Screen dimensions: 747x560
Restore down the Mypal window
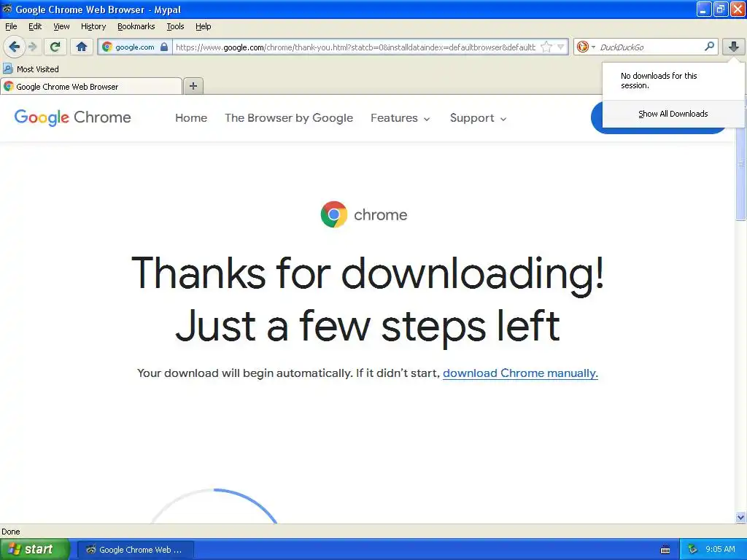[x=721, y=9]
